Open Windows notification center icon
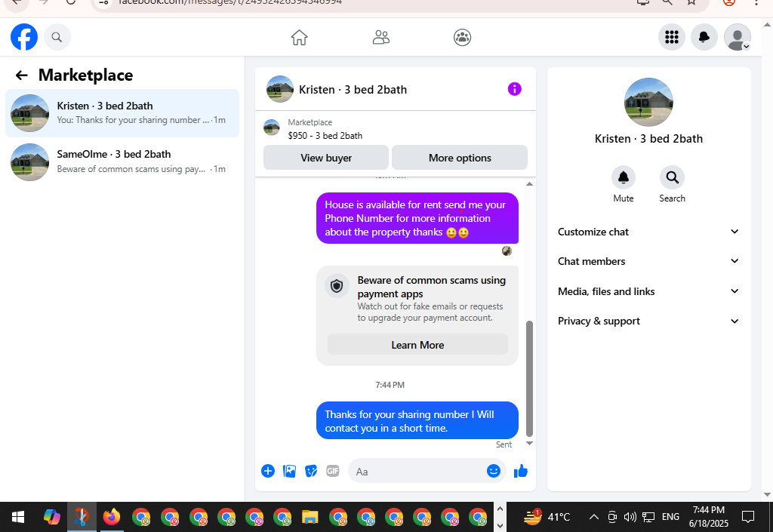The image size is (773, 532). 748,517
